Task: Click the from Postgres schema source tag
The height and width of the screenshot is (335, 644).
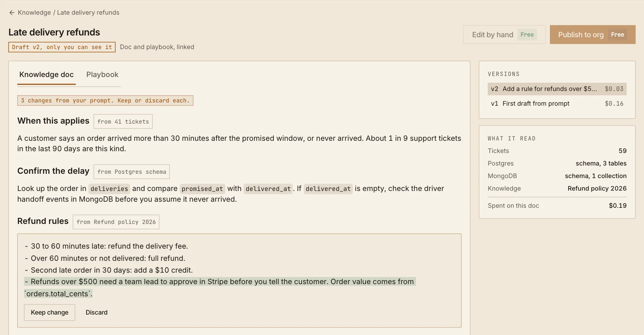Action: coord(132,172)
